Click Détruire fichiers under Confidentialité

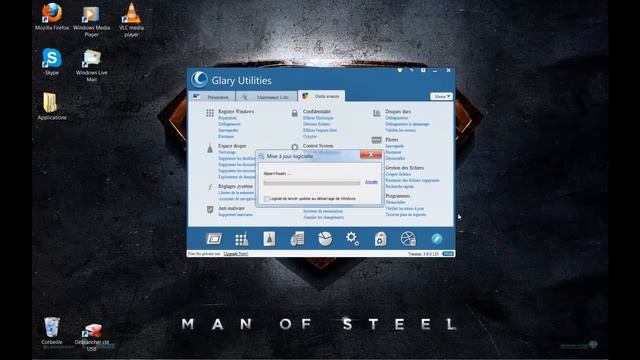click(x=317, y=124)
